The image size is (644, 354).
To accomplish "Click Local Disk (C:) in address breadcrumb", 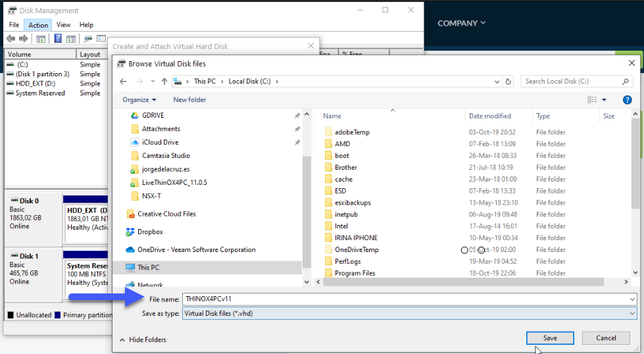I will coord(249,82).
